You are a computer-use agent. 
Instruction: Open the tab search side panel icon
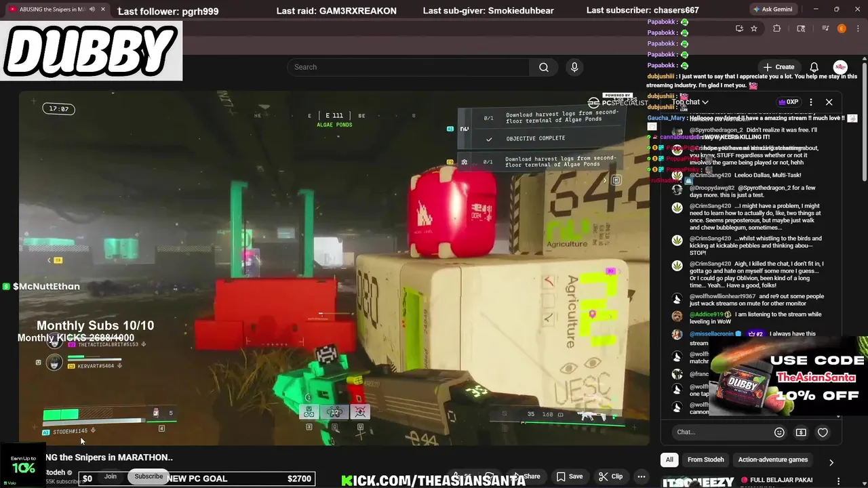(x=801, y=28)
